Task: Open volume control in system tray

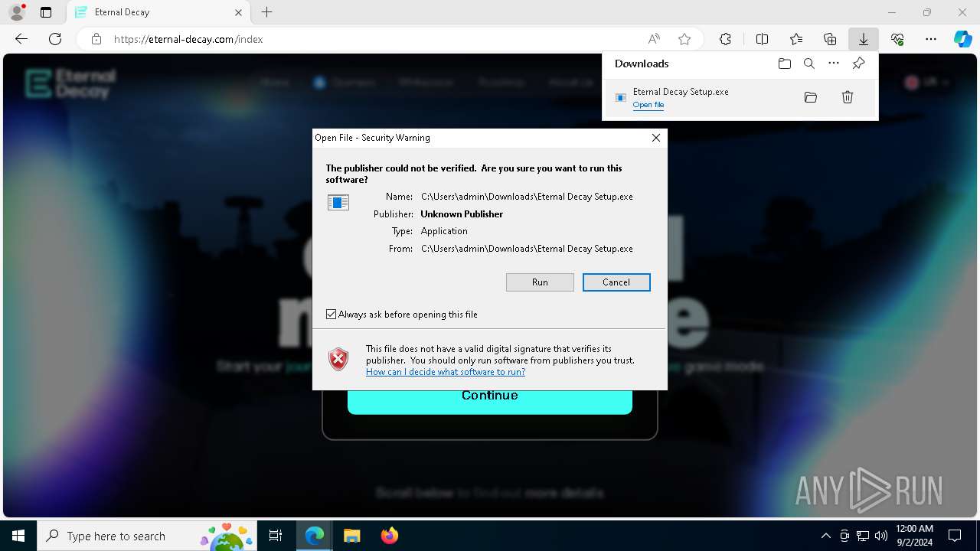Action: (881, 536)
